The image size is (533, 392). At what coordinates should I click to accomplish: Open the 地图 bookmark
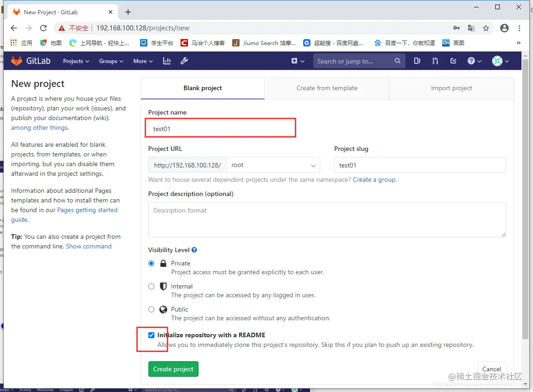pos(51,43)
